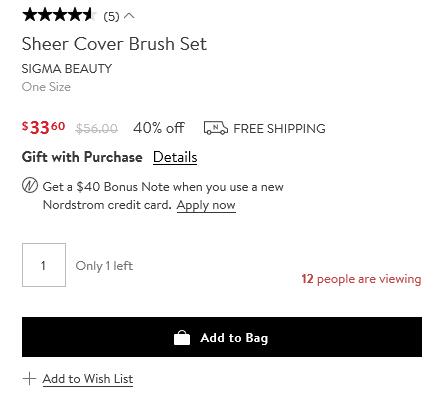Click the crossed-out $56.00 original price
Image resolution: width=438 pixels, height=410 pixels.
tap(97, 128)
